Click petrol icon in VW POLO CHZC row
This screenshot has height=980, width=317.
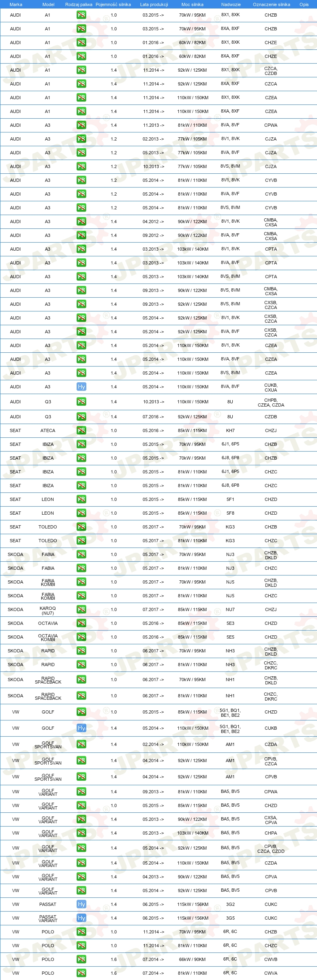tap(81, 946)
